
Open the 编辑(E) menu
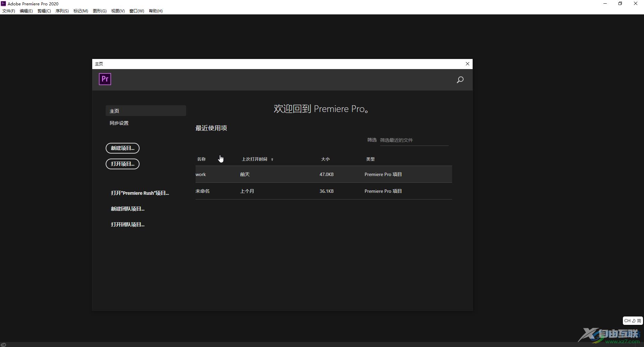tap(26, 11)
